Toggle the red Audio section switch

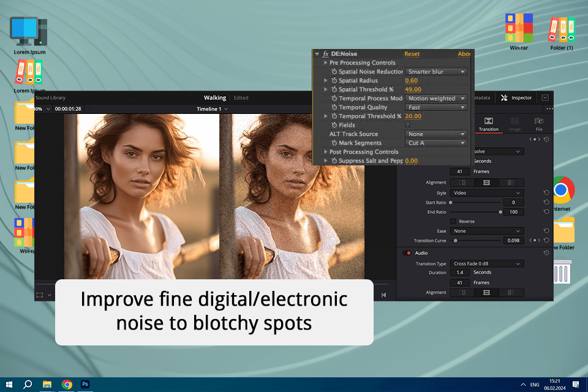(407, 253)
